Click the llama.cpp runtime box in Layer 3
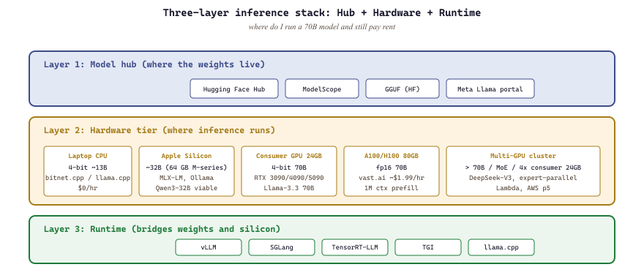 pyautogui.click(x=501, y=247)
